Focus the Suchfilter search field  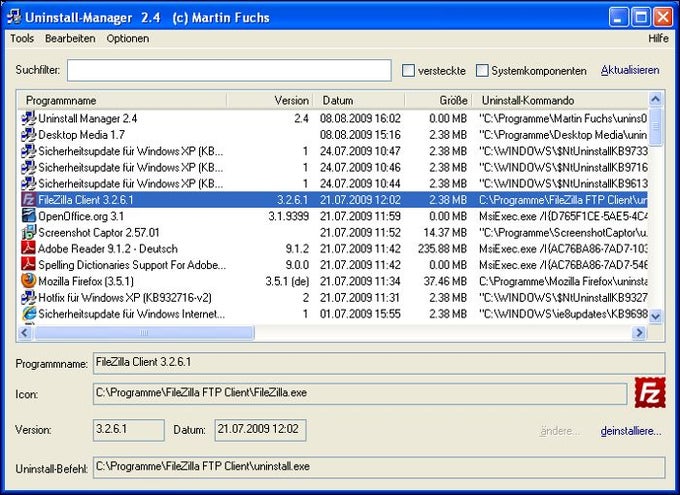(229, 70)
